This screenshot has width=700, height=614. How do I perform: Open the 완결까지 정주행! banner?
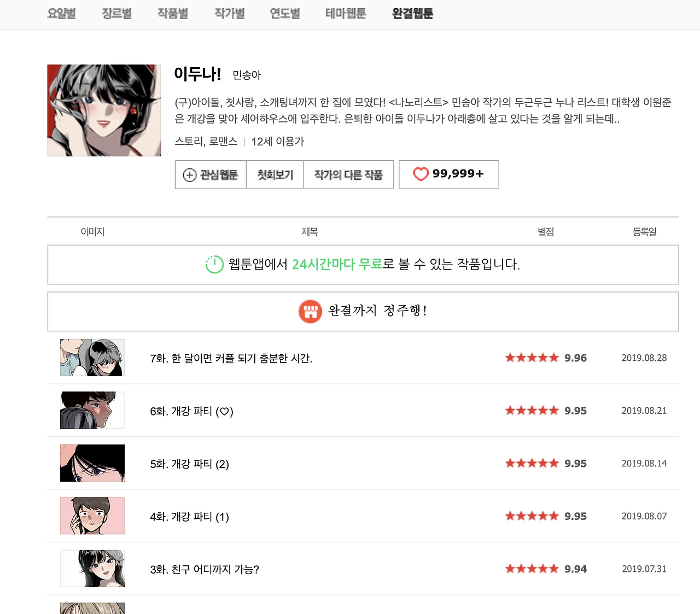click(363, 312)
